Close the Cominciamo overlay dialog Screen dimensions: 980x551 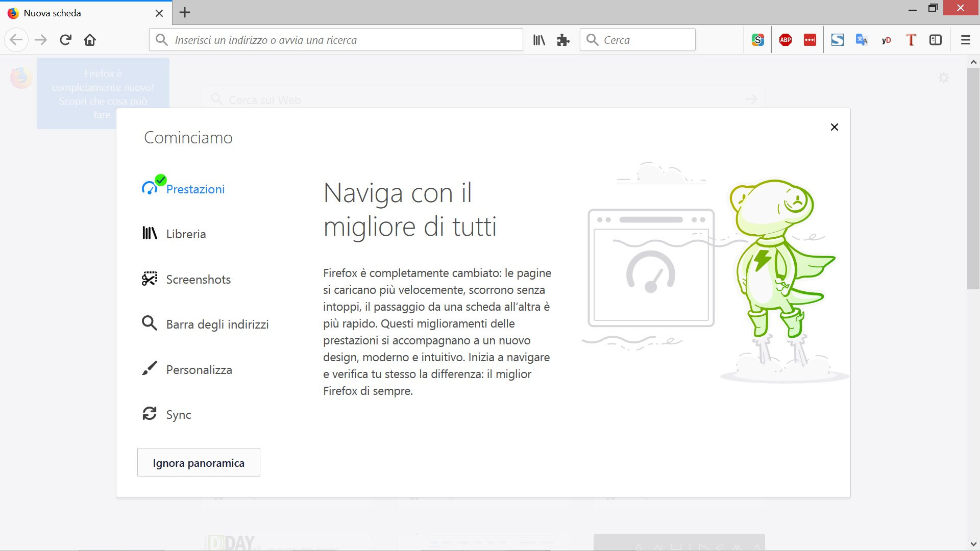[x=834, y=127]
